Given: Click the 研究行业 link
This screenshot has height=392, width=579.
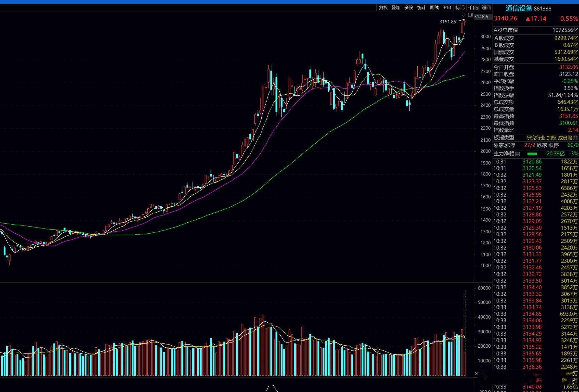Looking at the screenshot, I should [x=536, y=138].
